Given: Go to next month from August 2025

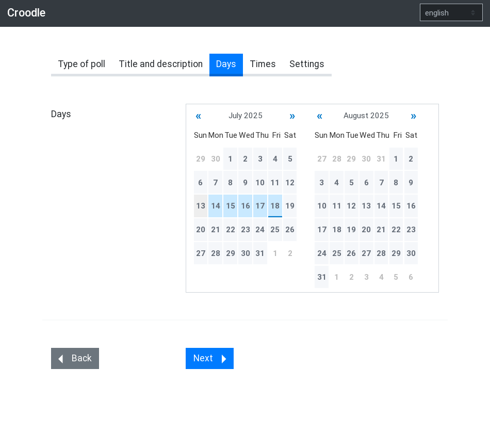Looking at the screenshot, I should [x=414, y=116].
